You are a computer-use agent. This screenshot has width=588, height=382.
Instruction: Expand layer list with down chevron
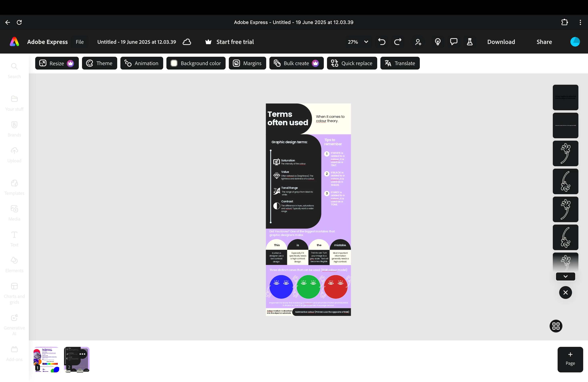click(x=565, y=276)
